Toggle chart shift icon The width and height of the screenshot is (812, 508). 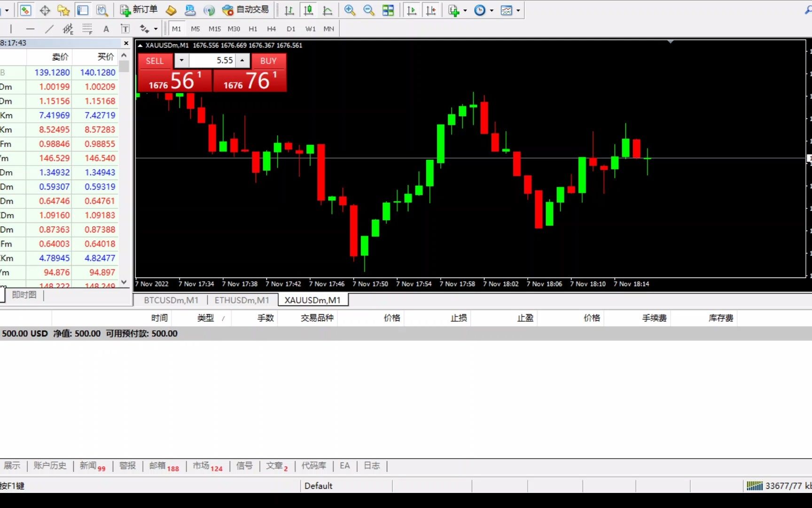pos(431,10)
